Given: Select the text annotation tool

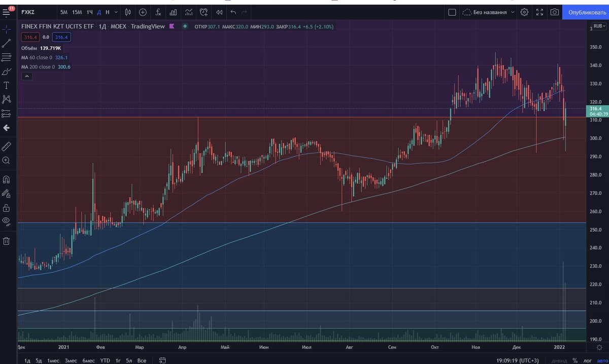Looking at the screenshot, I should [x=7, y=86].
